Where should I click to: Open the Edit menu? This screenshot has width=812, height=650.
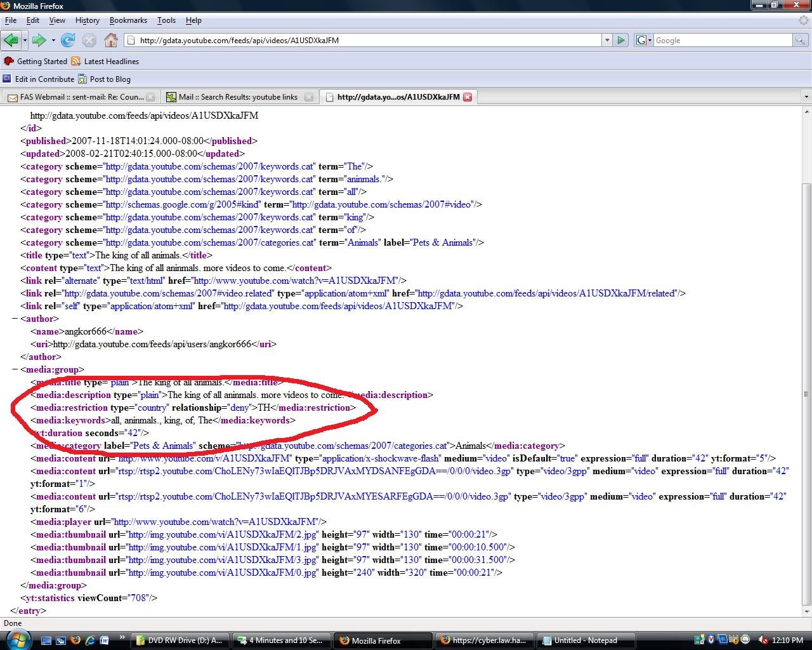point(33,20)
